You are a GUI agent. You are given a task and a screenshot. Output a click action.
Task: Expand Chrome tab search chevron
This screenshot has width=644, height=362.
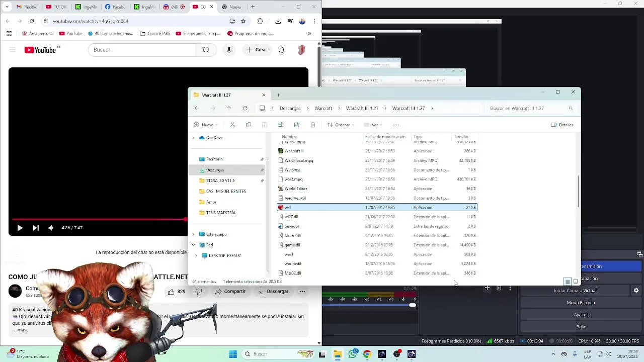pyautogui.click(x=7, y=7)
